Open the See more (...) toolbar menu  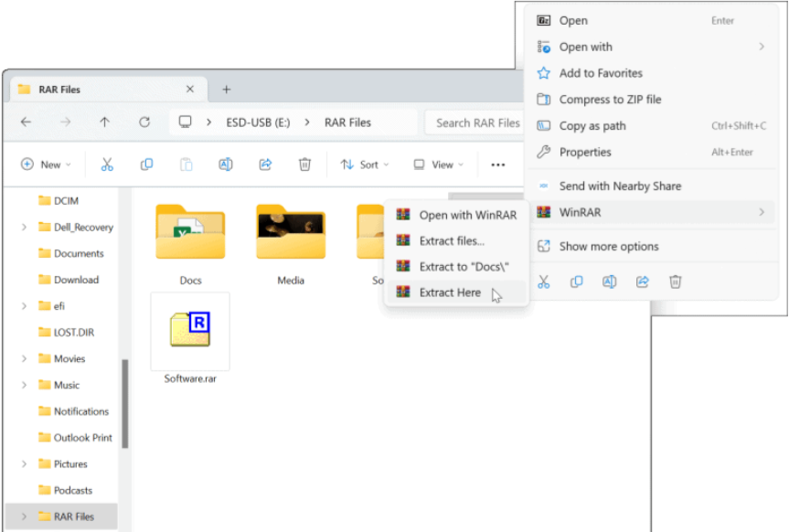tap(498, 164)
